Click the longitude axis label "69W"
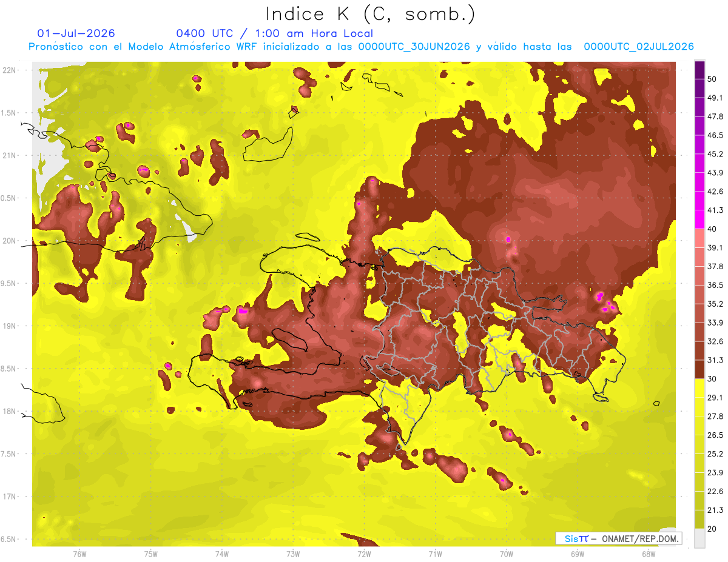 578,554
